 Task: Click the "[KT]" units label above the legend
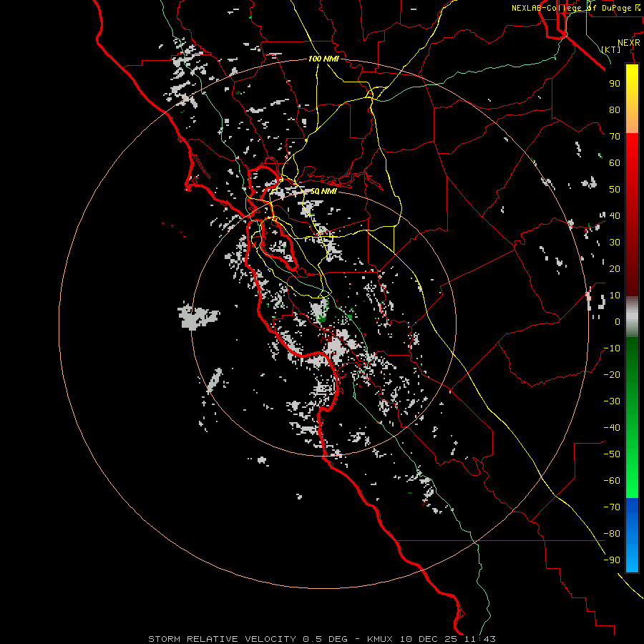[611, 49]
